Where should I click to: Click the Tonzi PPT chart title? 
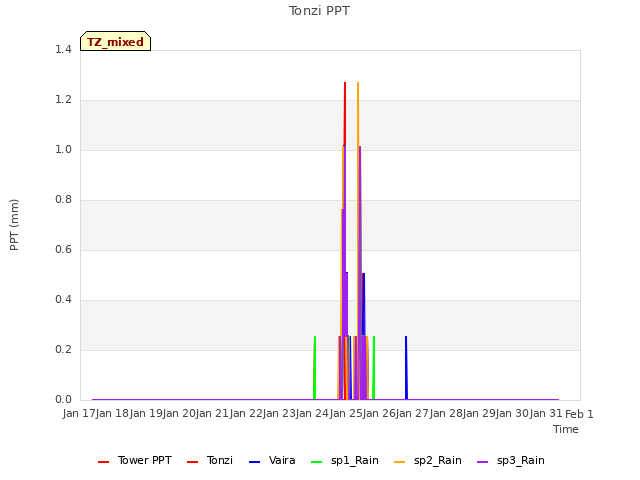[319, 11]
